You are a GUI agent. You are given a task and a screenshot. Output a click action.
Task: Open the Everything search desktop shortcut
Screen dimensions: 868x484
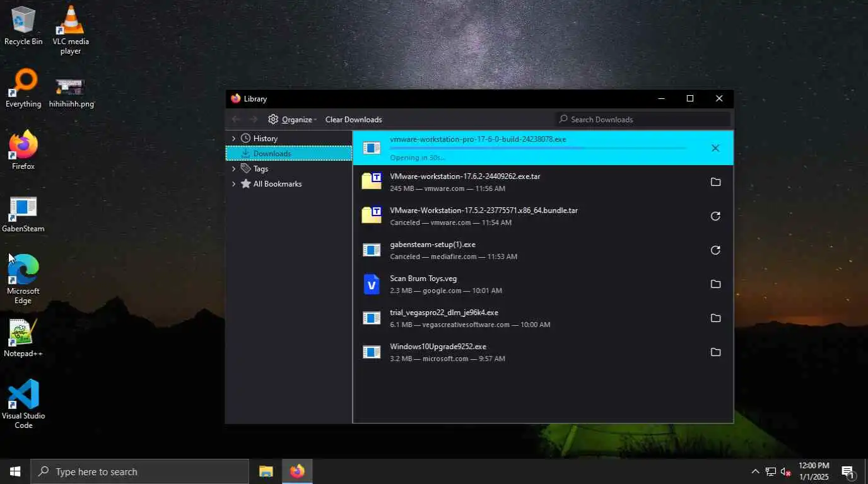(23, 88)
